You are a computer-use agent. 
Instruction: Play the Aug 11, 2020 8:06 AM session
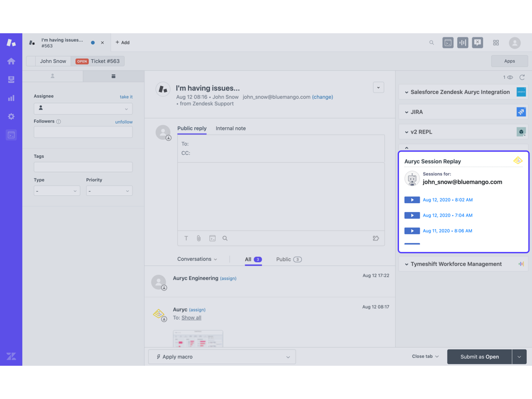[412, 231]
